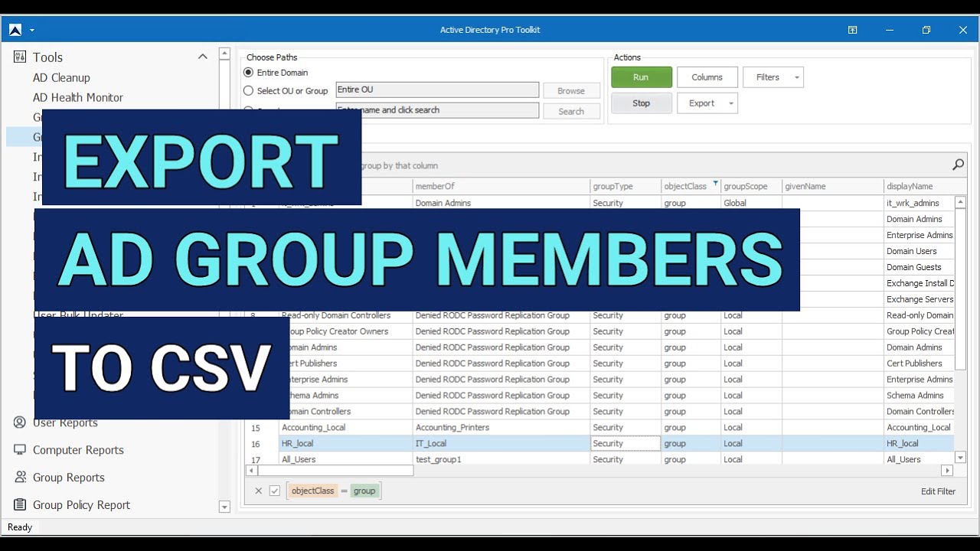Open Group Reports section

coord(69,478)
